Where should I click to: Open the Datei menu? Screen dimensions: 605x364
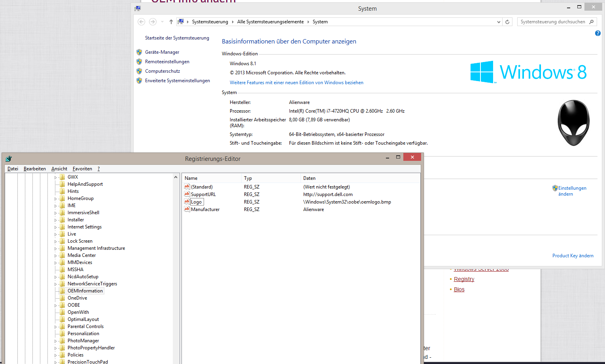click(x=13, y=169)
